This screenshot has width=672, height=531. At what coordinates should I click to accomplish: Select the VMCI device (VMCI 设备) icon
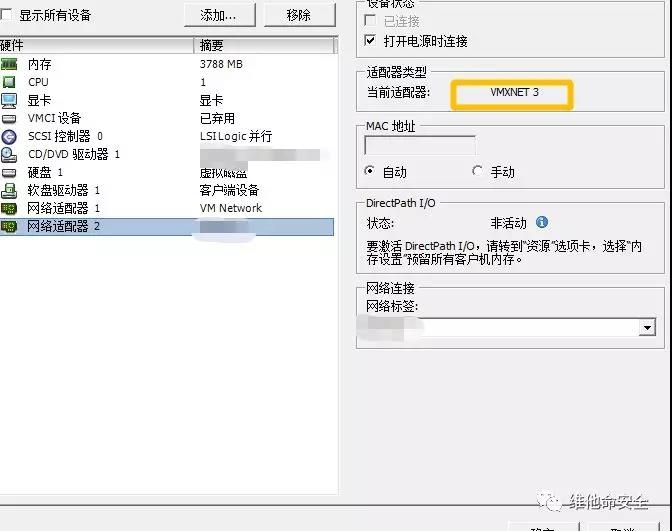(x=9, y=118)
